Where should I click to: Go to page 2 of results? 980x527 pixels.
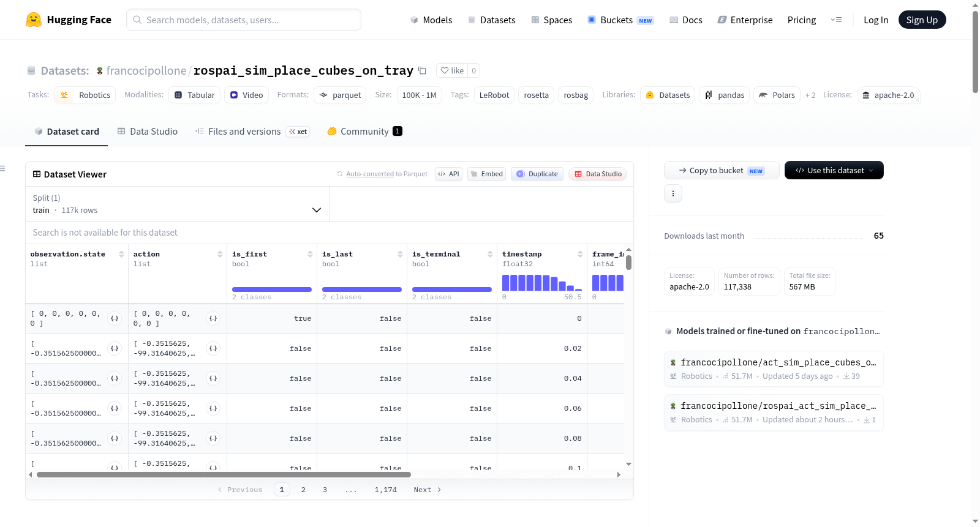(303, 490)
